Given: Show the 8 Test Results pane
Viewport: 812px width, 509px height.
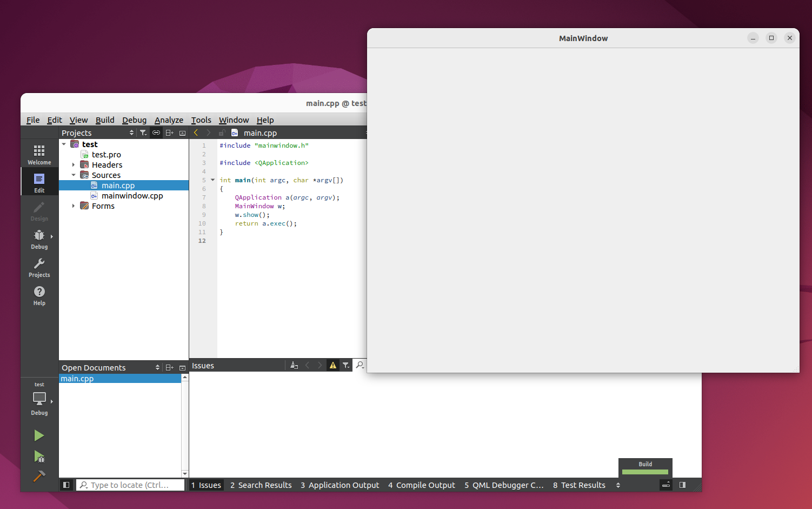Looking at the screenshot, I should (x=579, y=485).
